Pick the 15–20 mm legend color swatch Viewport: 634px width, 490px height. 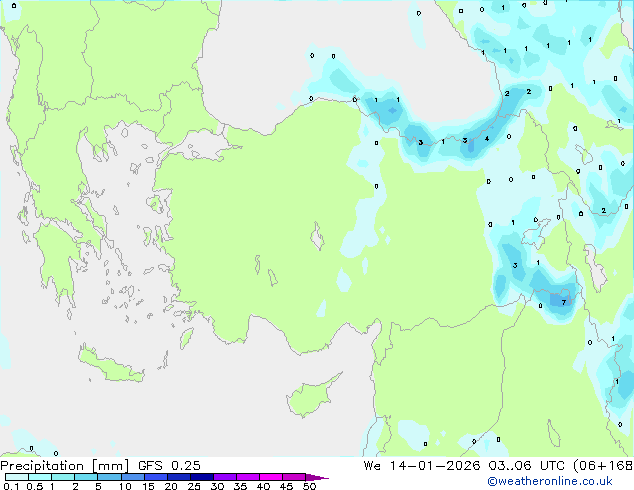coord(155,477)
